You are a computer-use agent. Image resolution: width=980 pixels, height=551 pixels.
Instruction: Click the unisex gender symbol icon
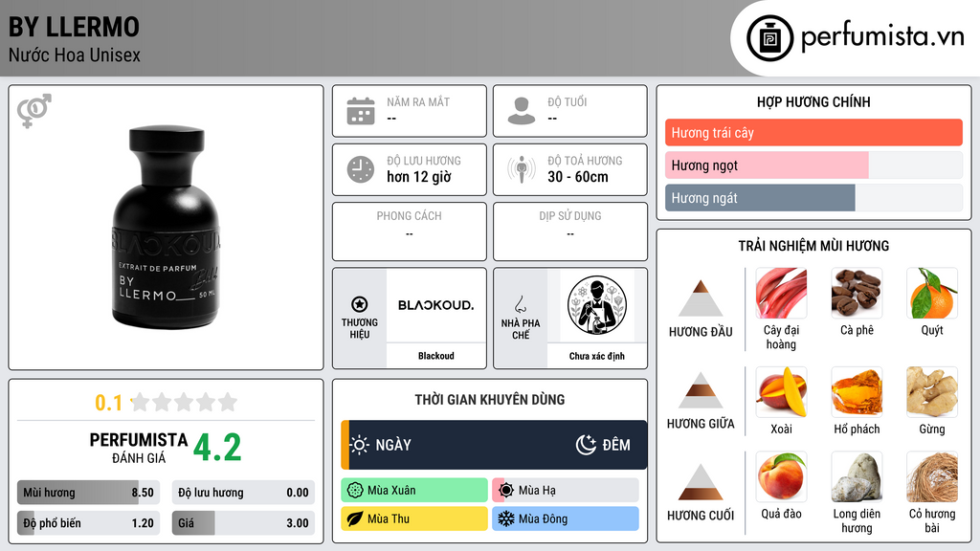click(33, 111)
